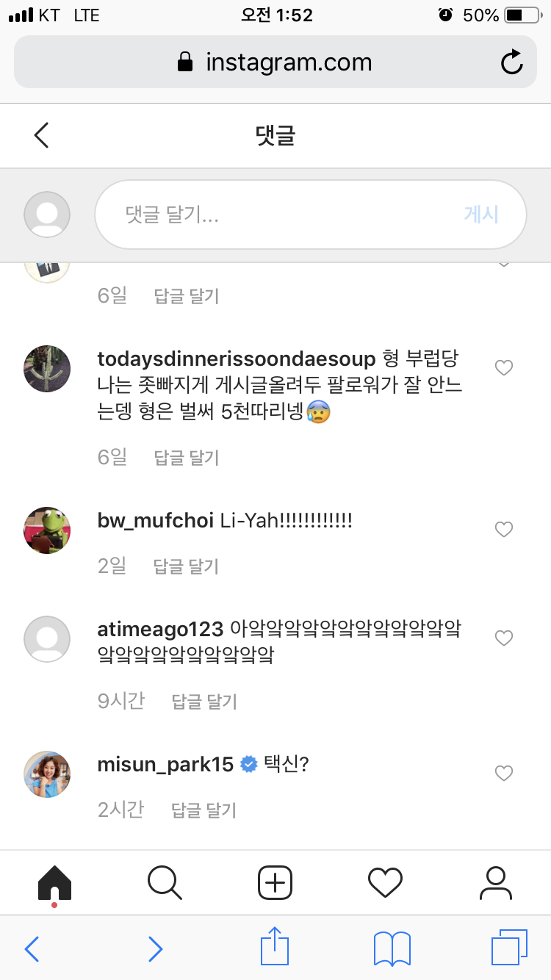Like the comment by todaysdinnerissoondaesoup

coord(503,368)
